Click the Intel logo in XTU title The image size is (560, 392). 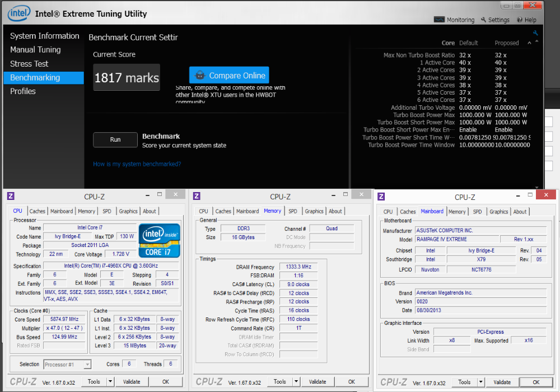(x=18, y=13)
